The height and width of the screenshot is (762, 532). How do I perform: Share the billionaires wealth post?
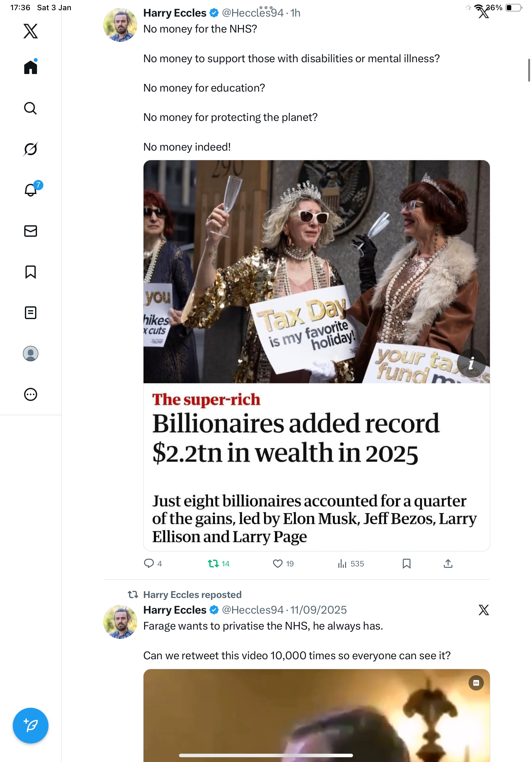pos(448,564)
